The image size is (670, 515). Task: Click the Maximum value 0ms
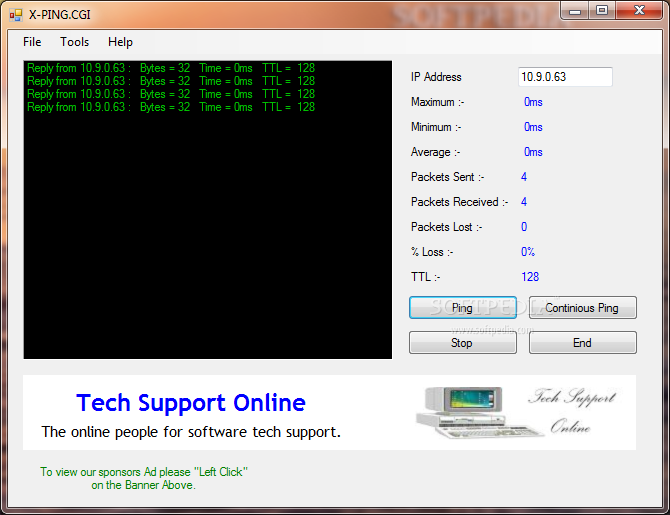pyautogui.click(x=533, y=102)
